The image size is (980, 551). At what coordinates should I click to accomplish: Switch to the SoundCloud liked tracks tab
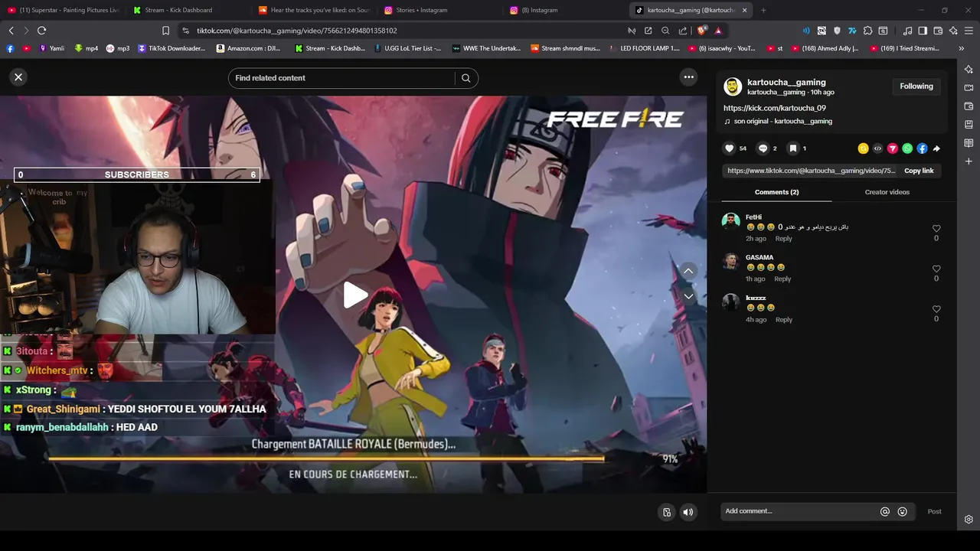314,10
